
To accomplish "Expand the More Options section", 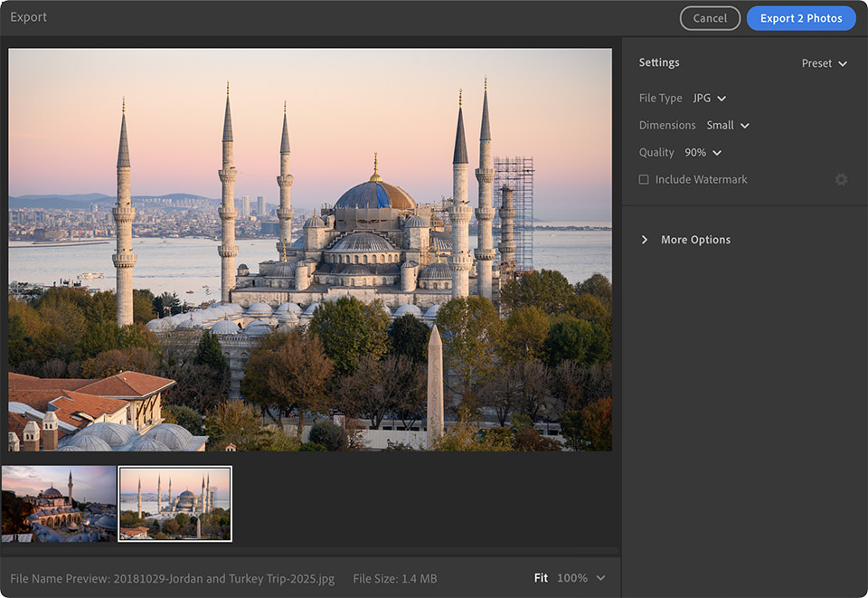I will 685,240.
